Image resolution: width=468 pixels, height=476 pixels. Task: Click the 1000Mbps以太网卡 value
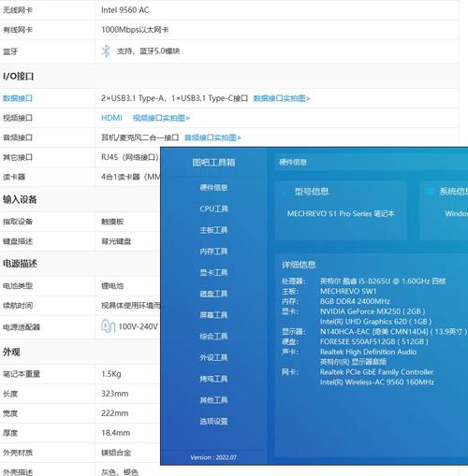click(135, 30)
